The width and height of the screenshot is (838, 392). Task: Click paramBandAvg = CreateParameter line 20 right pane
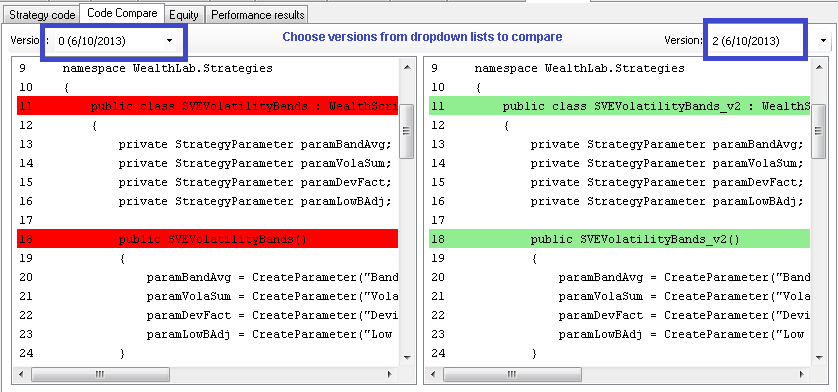(685, 277)
